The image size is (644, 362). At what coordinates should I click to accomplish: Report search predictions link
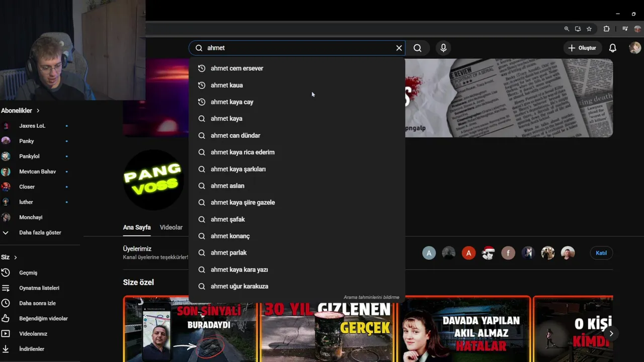point(371,297)
